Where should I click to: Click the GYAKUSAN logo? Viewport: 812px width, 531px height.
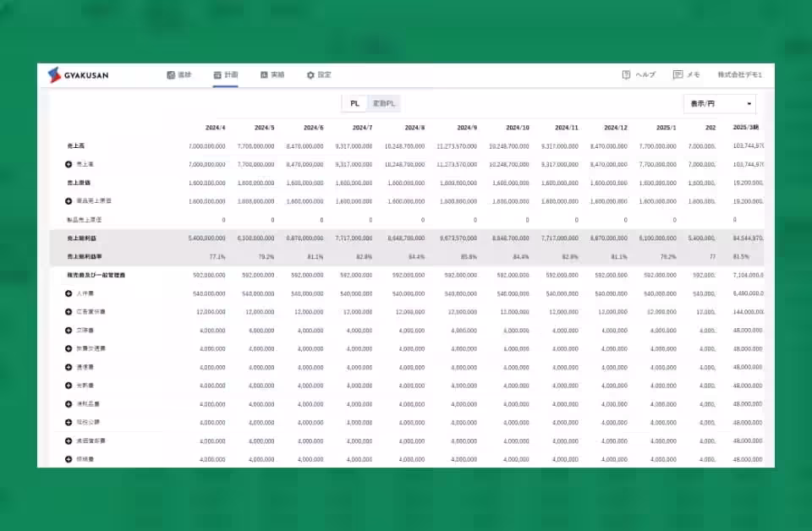click(78, 75)
